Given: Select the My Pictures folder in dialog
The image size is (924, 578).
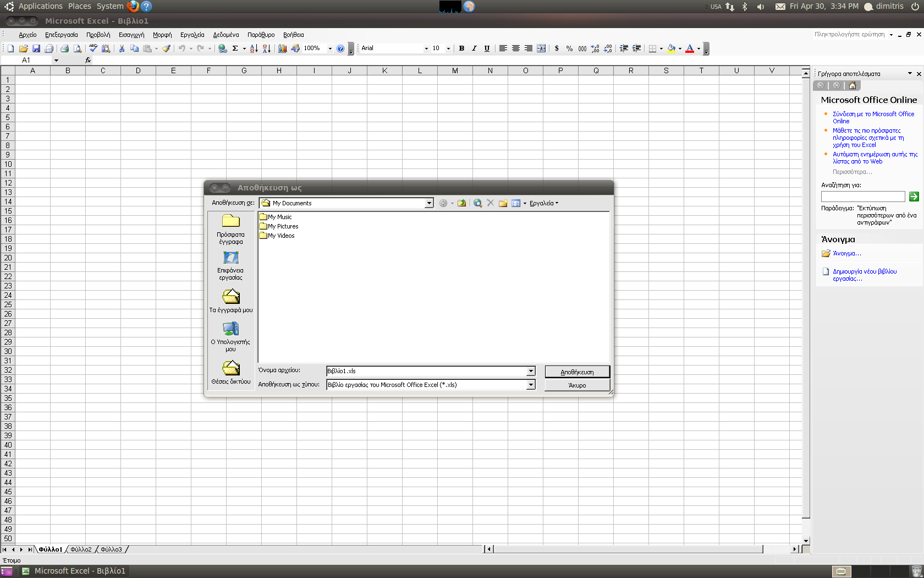Looking at the screenshot, I should tap(279, 226).
